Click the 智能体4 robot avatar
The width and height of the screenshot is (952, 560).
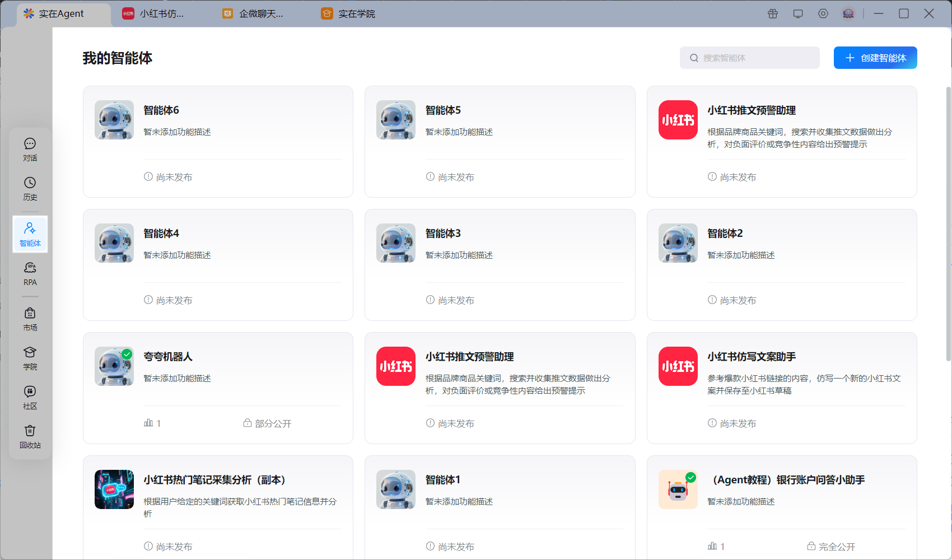(114, 243)
